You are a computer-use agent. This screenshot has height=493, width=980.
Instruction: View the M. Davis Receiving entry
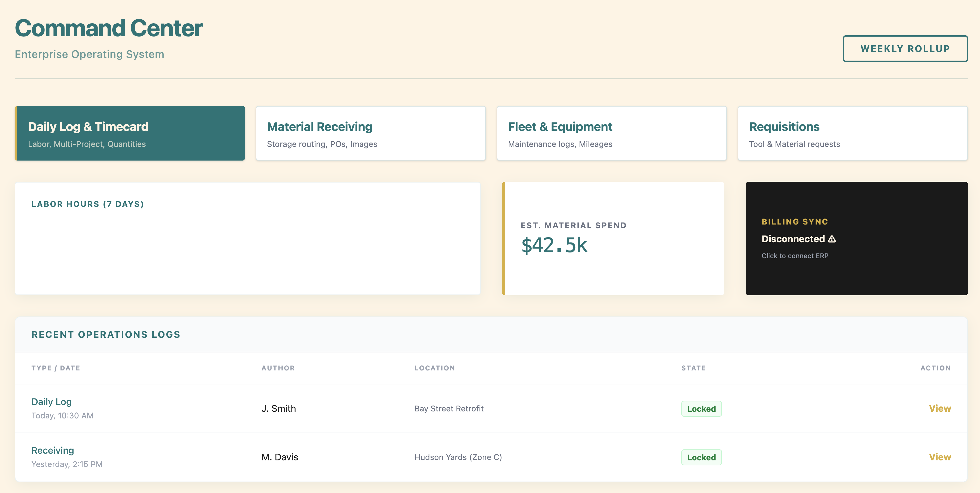[939, 457]
